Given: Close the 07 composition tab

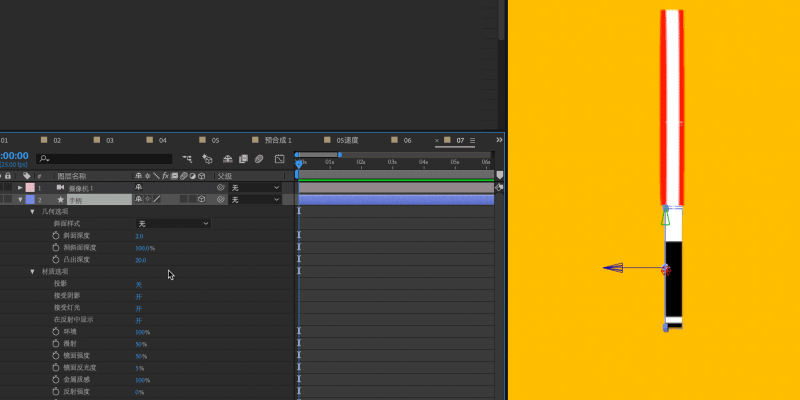Looking at the screenshot, I should pyautogui.click(x=437, y=140).
